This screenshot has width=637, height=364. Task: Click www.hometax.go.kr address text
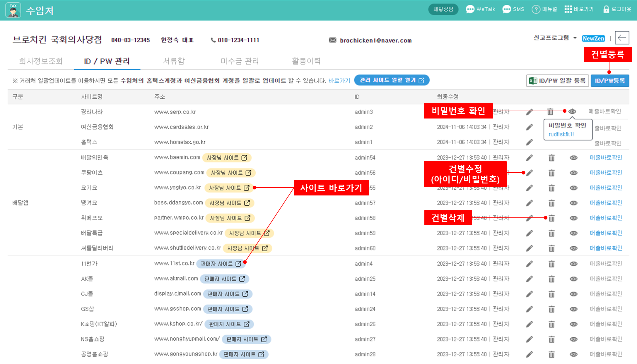(180, 142)
